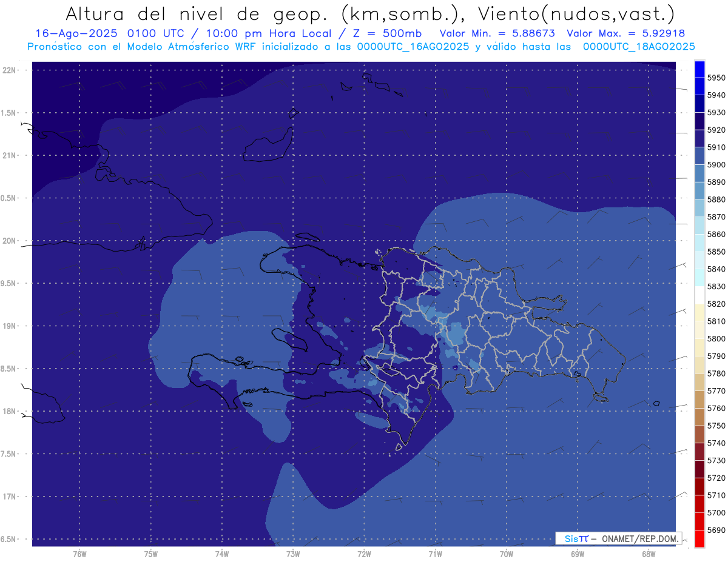Viewport: 728px width, 562px height.
Task: Click the dark red swatch between 5720 and 5730
Action: pyautogui.click(x=699, y=469)
